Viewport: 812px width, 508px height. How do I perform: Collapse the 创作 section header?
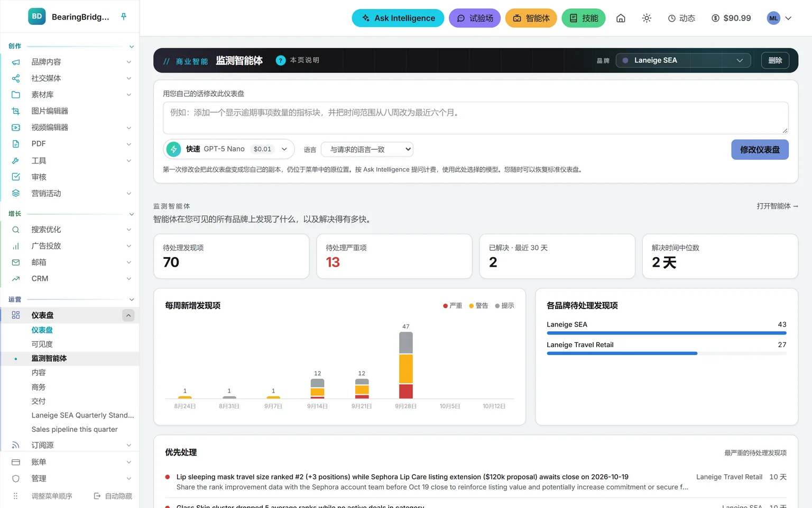click(132, 47)
